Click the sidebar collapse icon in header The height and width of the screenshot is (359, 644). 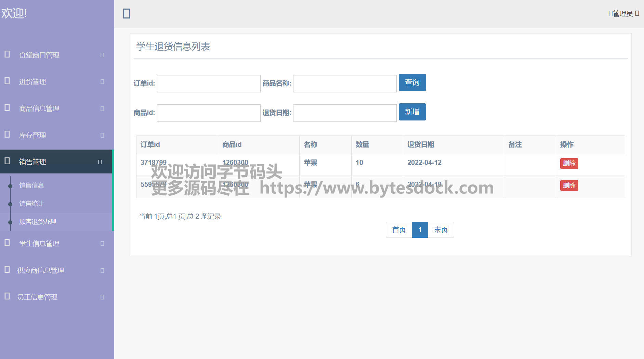click(x=127, y=14)
